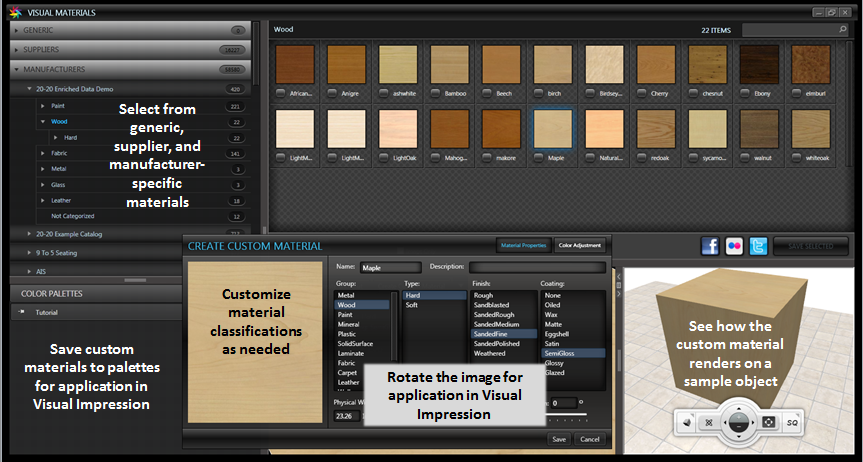Click the SQ quality button in preview

(791, 422)
